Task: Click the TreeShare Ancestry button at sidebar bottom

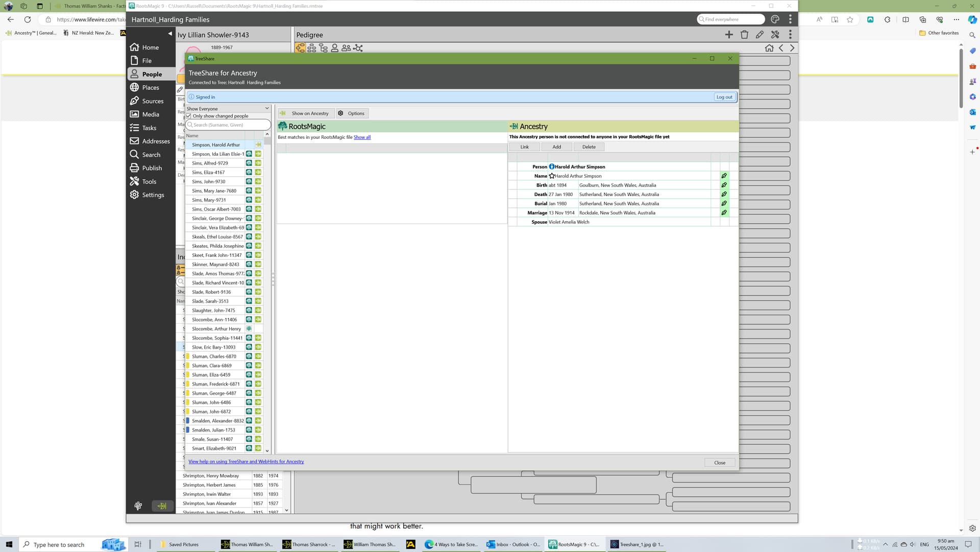Action: point(162,506)
